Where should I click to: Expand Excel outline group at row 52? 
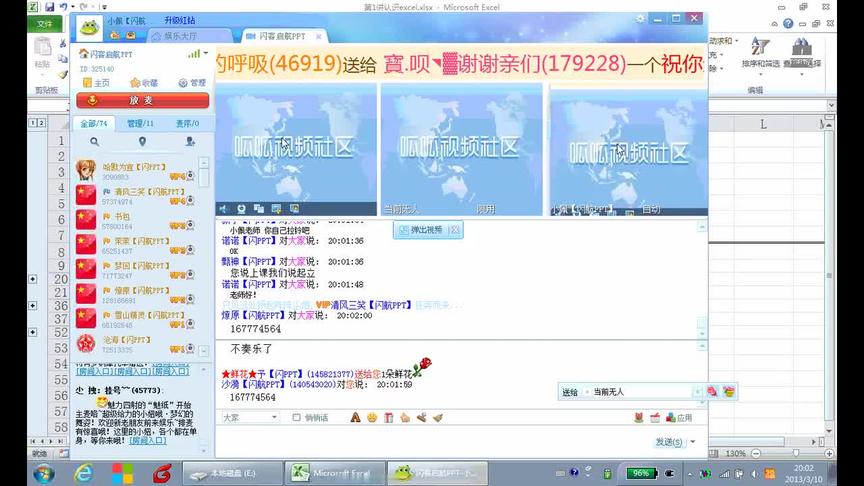coord(33,332)
